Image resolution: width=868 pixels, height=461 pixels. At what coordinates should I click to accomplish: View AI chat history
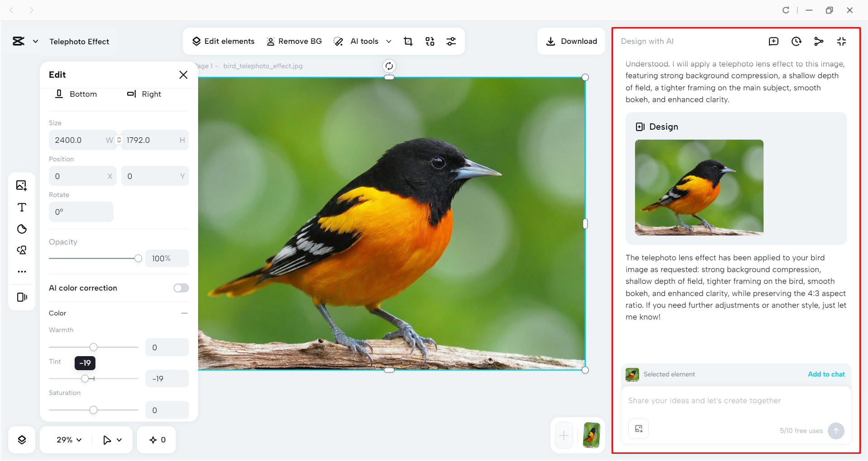(x=796, y=41)
